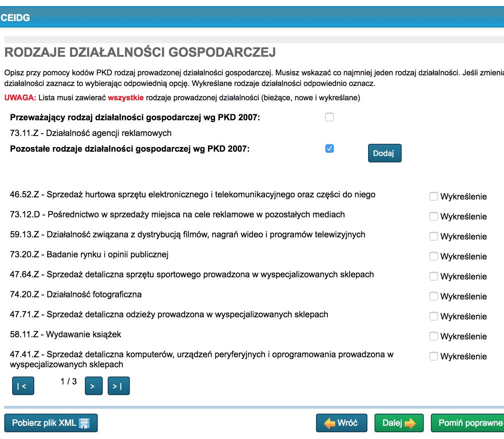Screen dimensions: 504x439
Task: Mark Wykreślenie for 46.52.Z activity
Action: 433,196
